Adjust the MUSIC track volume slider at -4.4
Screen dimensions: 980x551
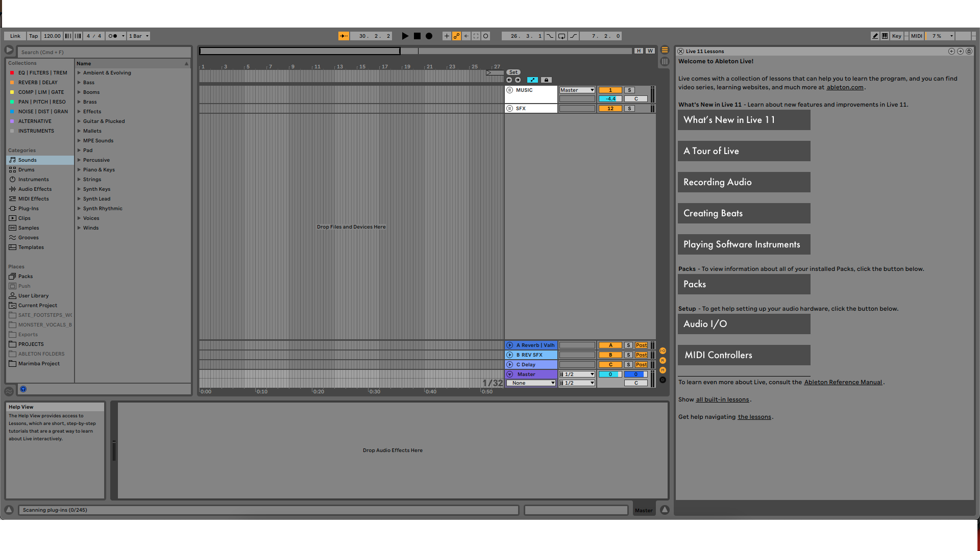tap(610, 98)
